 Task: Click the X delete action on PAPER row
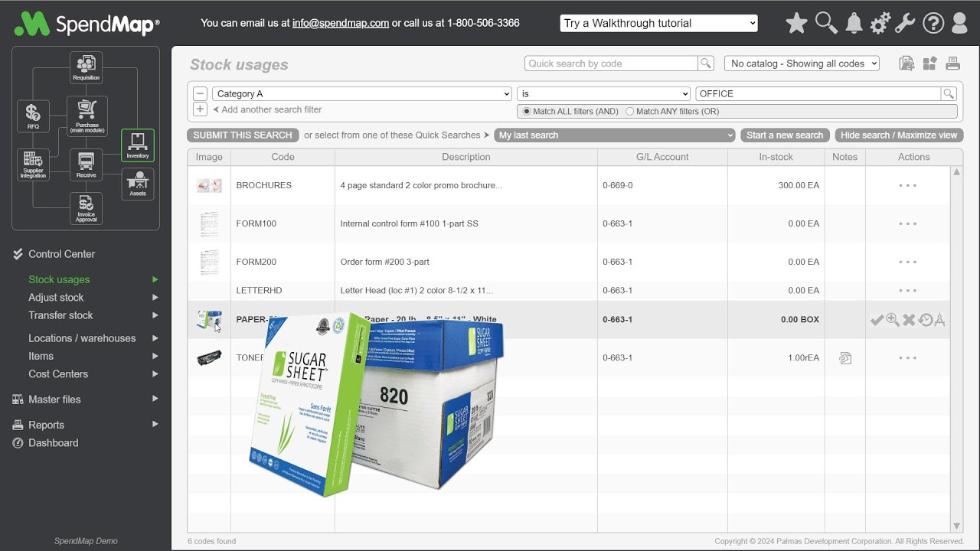coord(909,320)
